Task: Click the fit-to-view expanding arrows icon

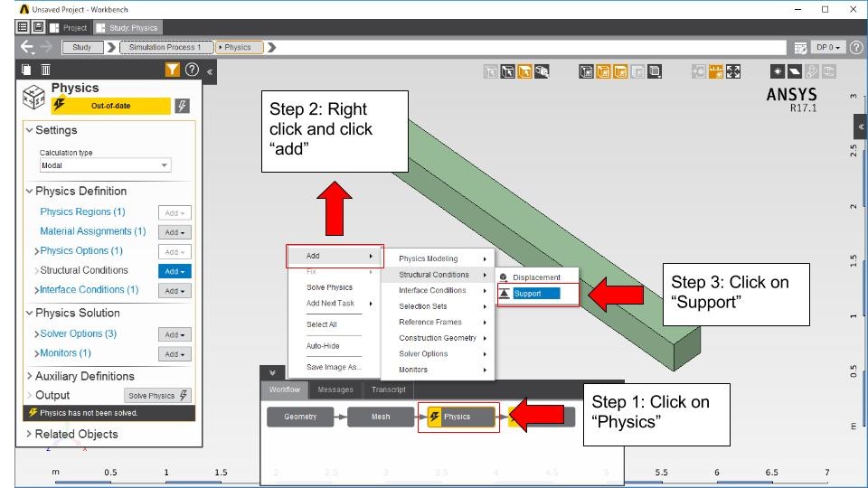Action: click(x=733, y=71)
